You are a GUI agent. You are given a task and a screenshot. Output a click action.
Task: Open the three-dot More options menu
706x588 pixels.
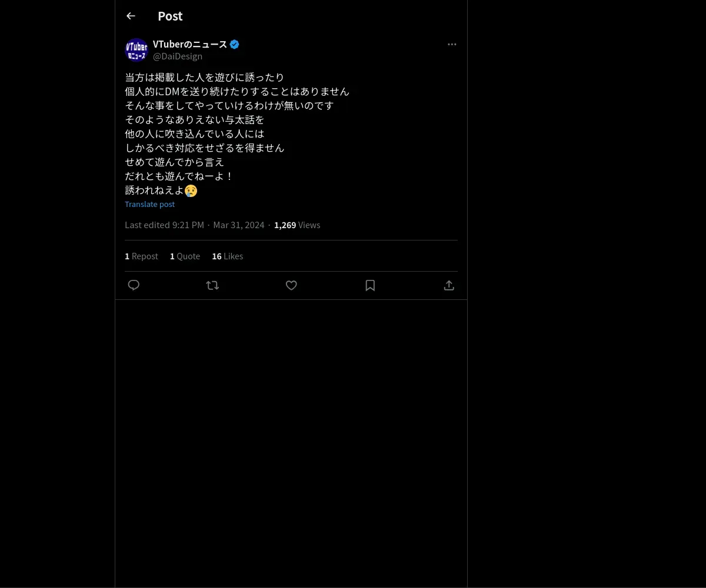click(452, 44)
